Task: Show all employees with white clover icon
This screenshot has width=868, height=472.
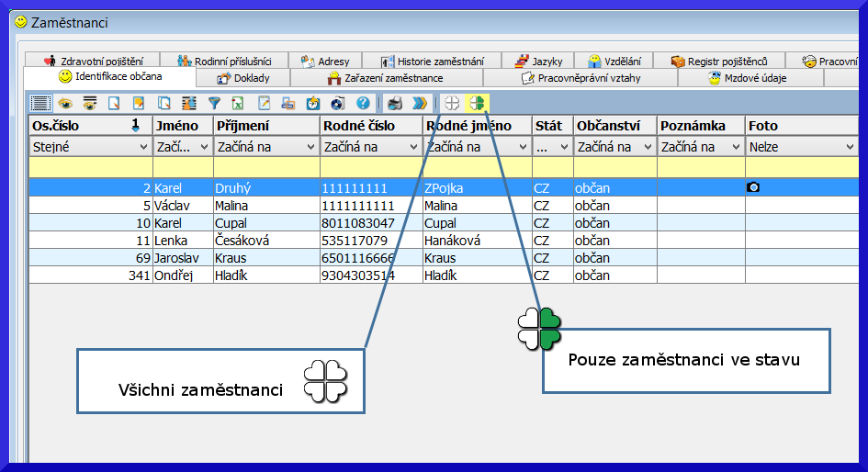Action: tap(452, 104)
